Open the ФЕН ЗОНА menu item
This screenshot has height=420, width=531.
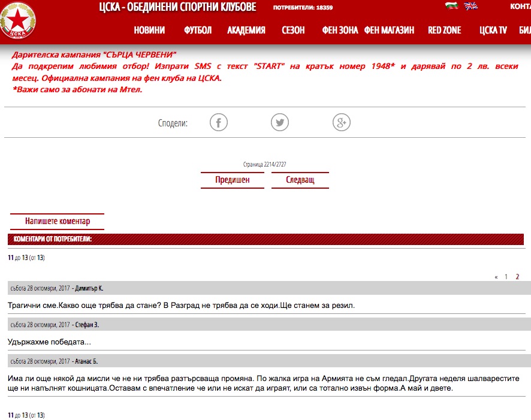click(340, 31)
